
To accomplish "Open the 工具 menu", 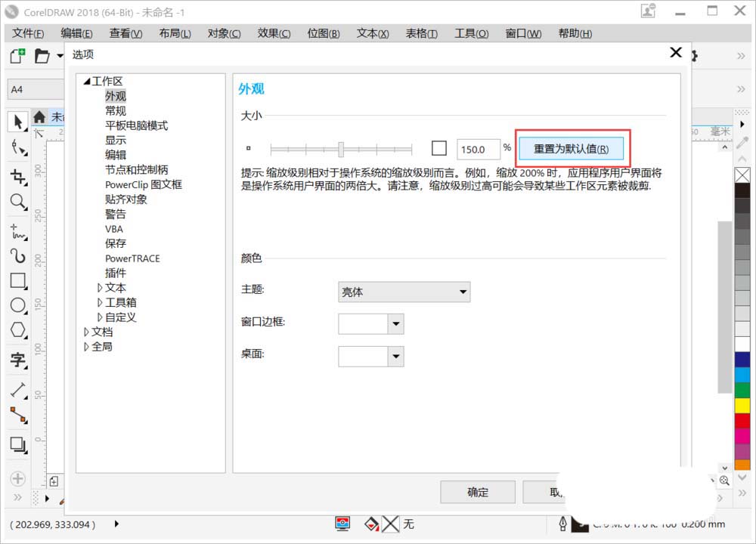I will tap(471, 32).
